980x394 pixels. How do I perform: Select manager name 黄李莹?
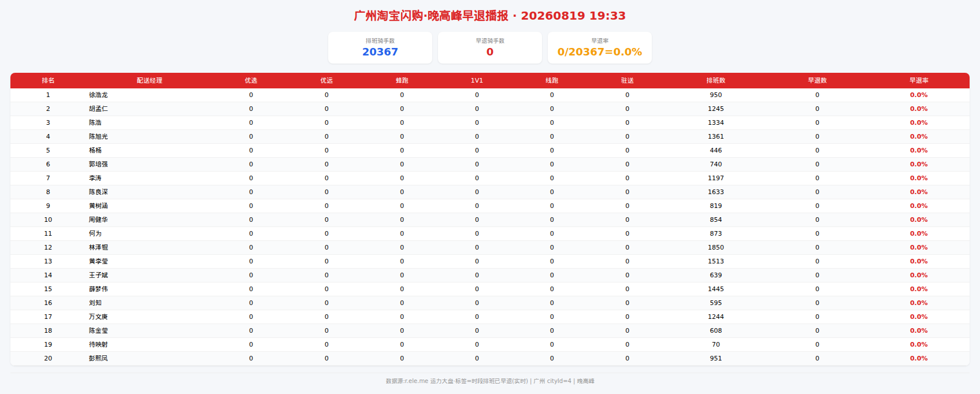point(98,261)
